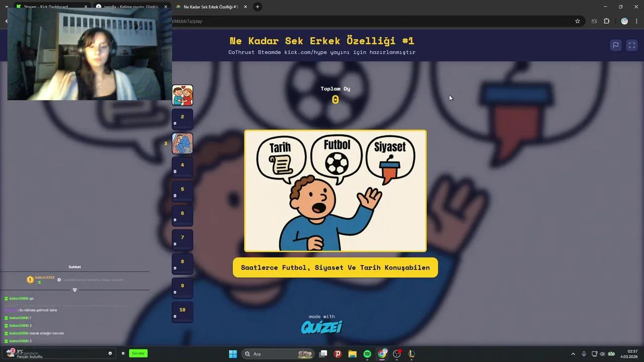Choose rating slot 8

click(x=183, y=264)
